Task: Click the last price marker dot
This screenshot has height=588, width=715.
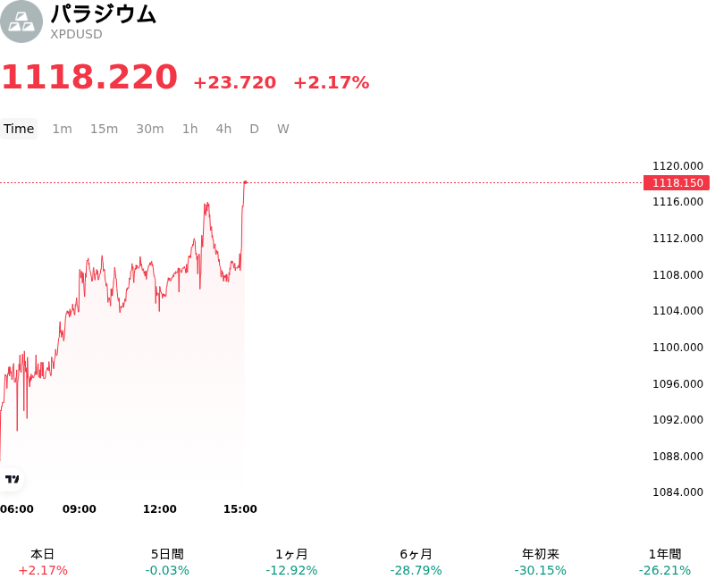Action: (245, 182)
